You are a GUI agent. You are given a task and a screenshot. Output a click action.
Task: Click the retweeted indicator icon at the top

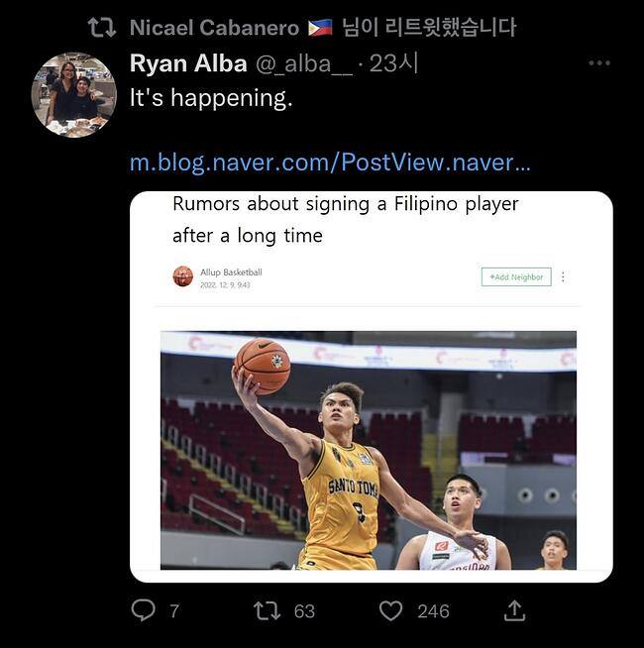click(x=101, y=27)
